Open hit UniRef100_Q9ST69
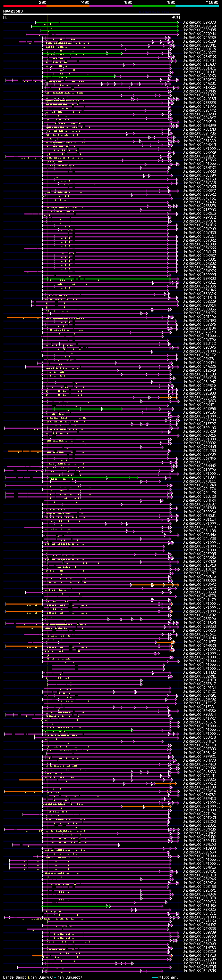 (199, 26)
